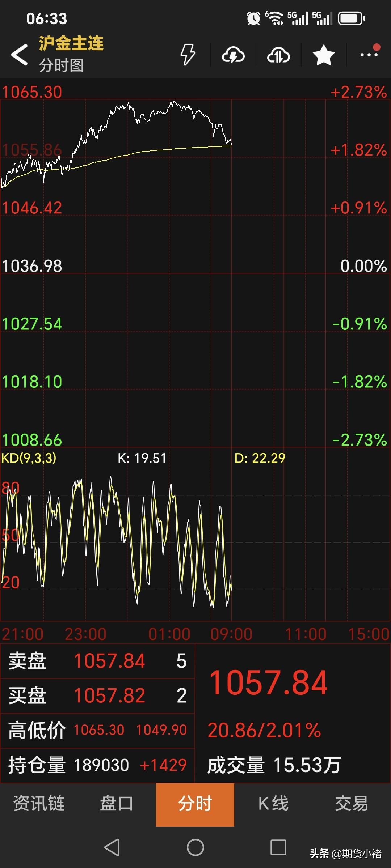Tap the 23:00 time axis label
This screenshot has width=391, height=868.
(85, 634)
